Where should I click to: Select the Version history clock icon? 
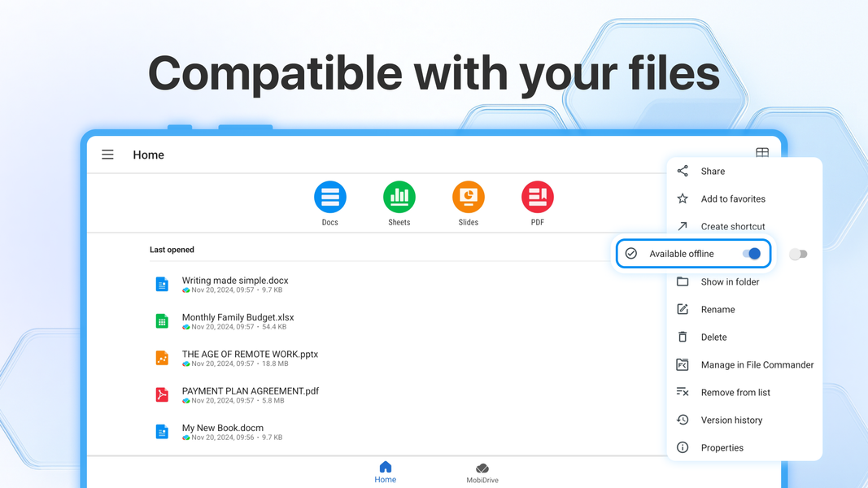682,420
